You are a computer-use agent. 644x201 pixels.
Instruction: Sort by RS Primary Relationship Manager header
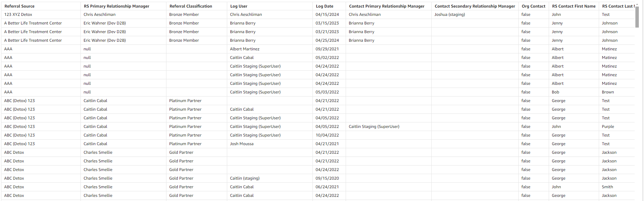(x=116, y=6)
